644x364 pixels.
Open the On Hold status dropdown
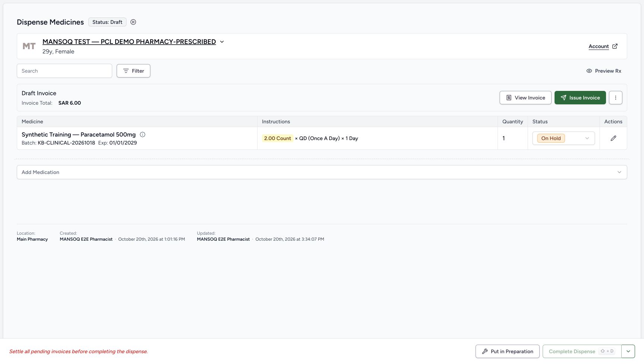click(563, 138)
